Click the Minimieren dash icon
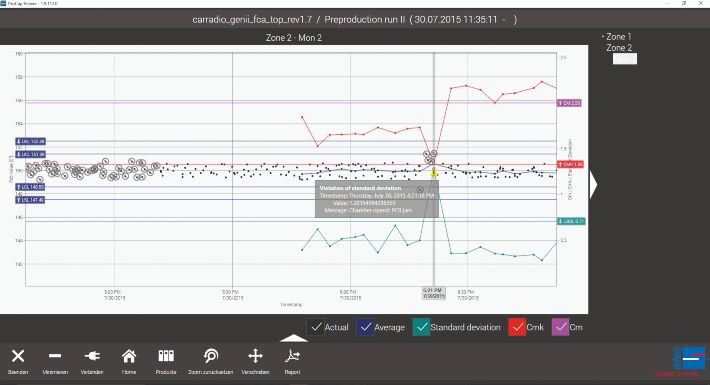 click(55, 356)
